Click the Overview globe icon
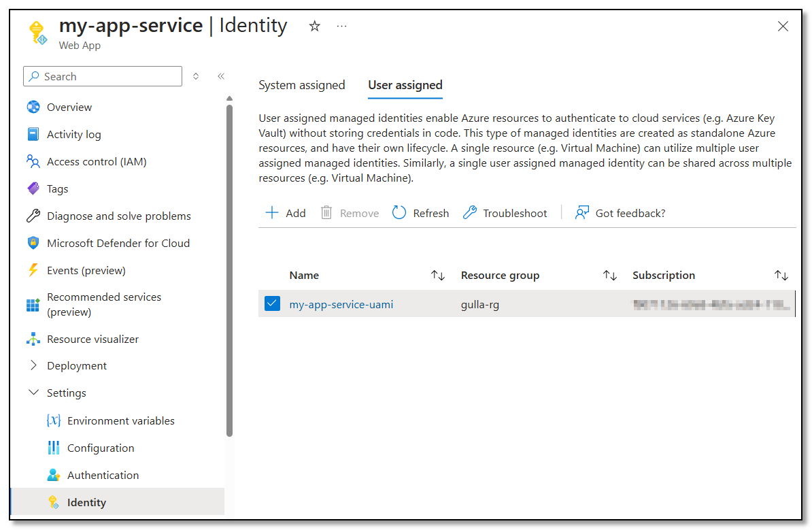 pyautogui.click(x=33, y=107)
